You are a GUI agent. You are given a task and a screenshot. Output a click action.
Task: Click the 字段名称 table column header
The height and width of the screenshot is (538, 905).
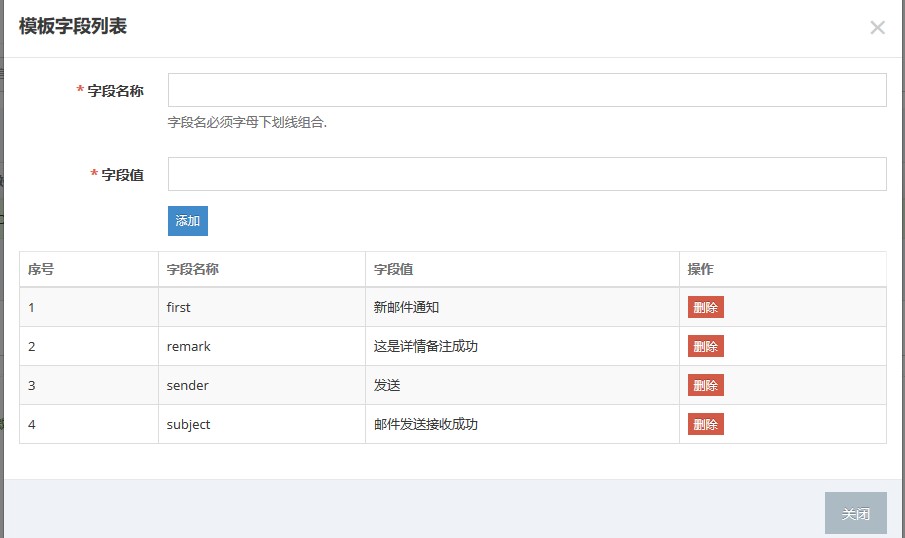[193, 269]
